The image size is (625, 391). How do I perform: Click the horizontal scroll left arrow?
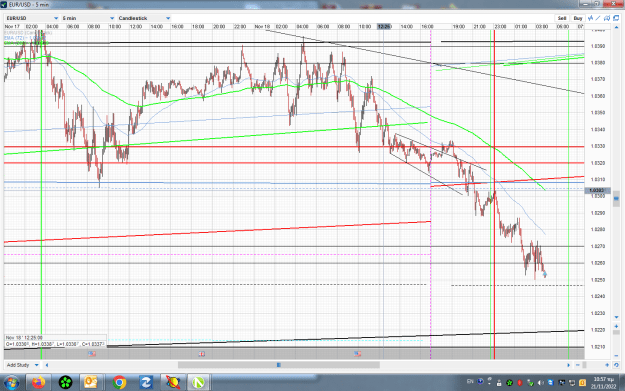pyautogui.click(x=47, y=365)
